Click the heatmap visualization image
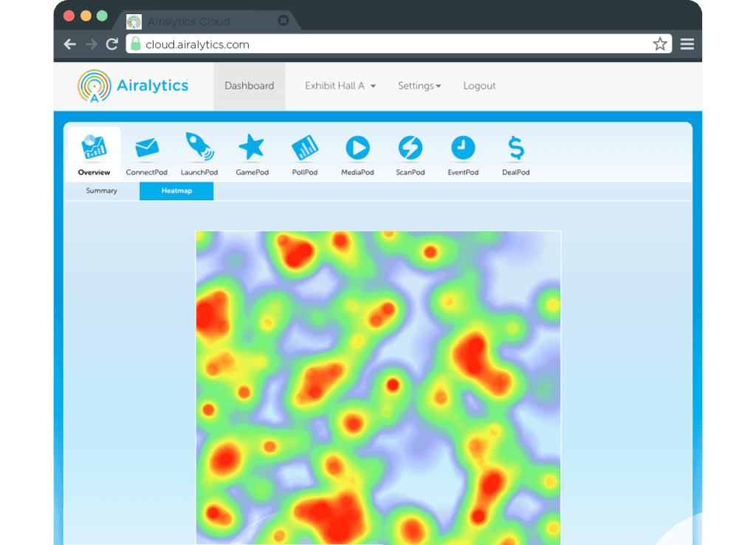This screenshot has width=756, height=545. point(379,388)
